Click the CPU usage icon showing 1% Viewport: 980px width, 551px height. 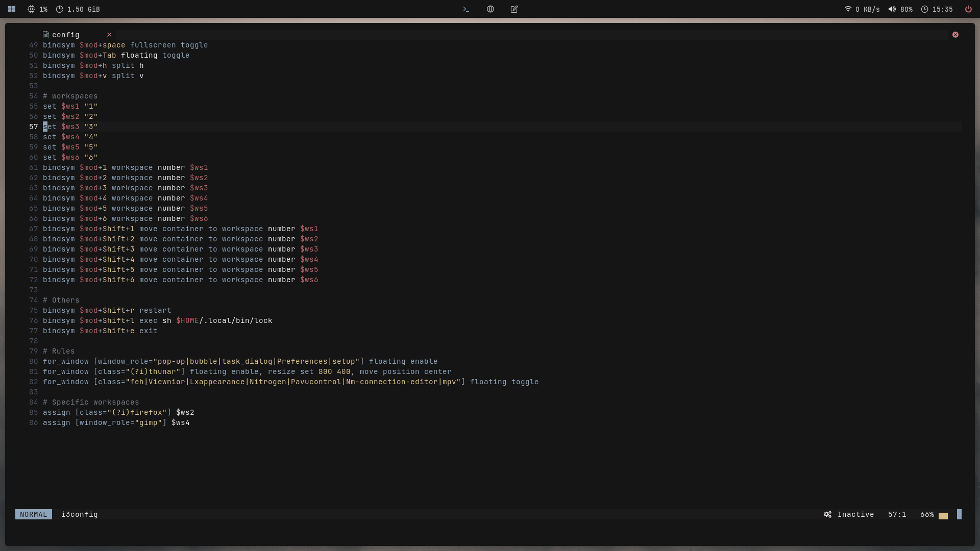point(31,9)
